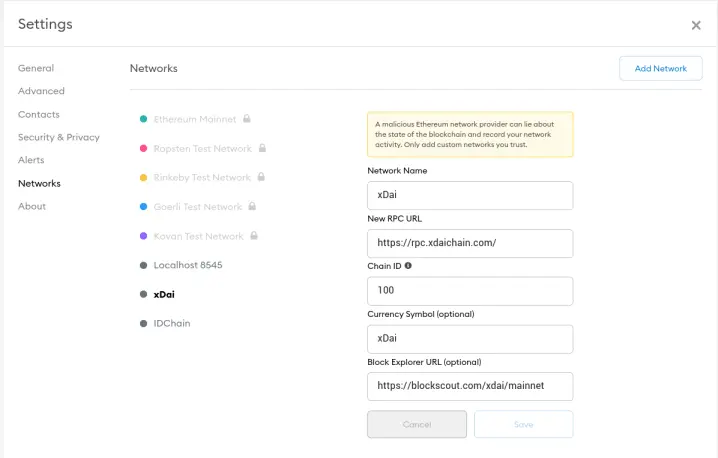Click the lock icon beside Ethereum Mainnet

[x=247, y=119]
